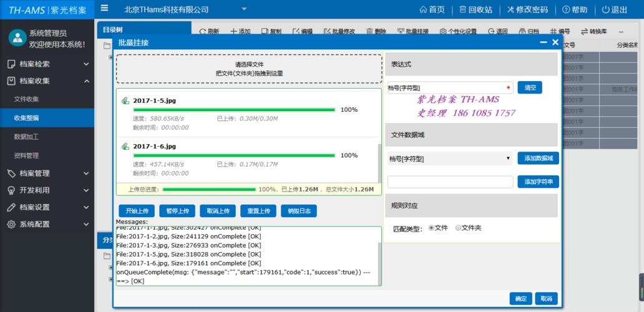
Task: Click the 退回 return toolbar item
Action: point(498,32)
